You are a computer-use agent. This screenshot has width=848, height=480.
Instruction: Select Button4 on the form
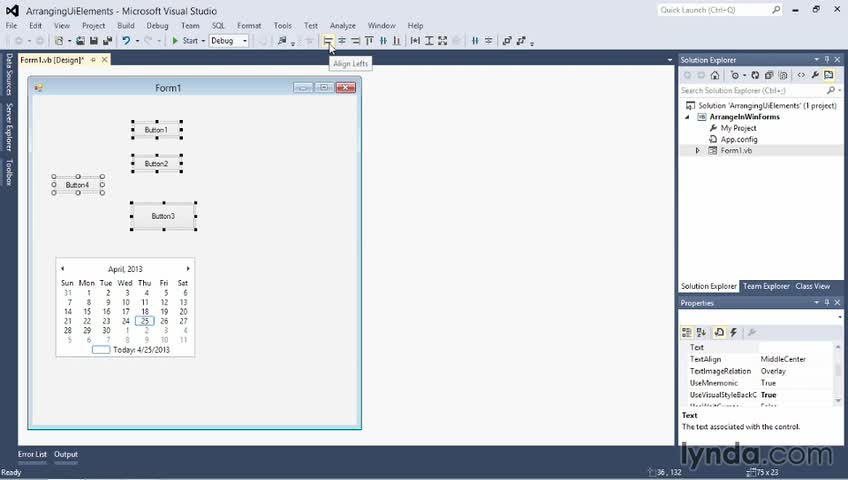(78, 185)
